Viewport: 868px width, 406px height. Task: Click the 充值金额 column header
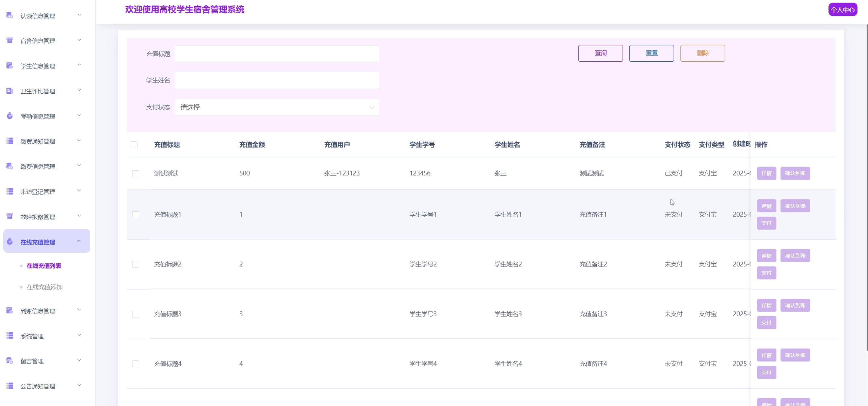(252, 145)
